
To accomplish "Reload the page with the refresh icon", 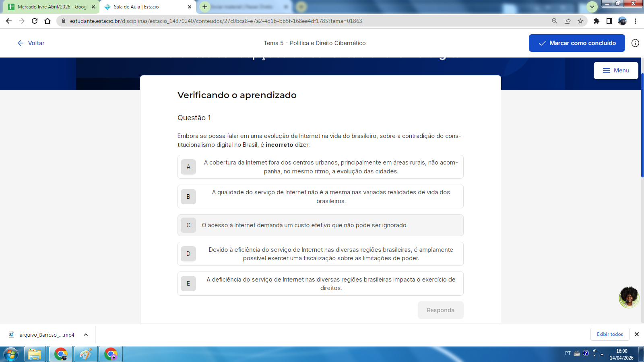I will tap(35, 21).
